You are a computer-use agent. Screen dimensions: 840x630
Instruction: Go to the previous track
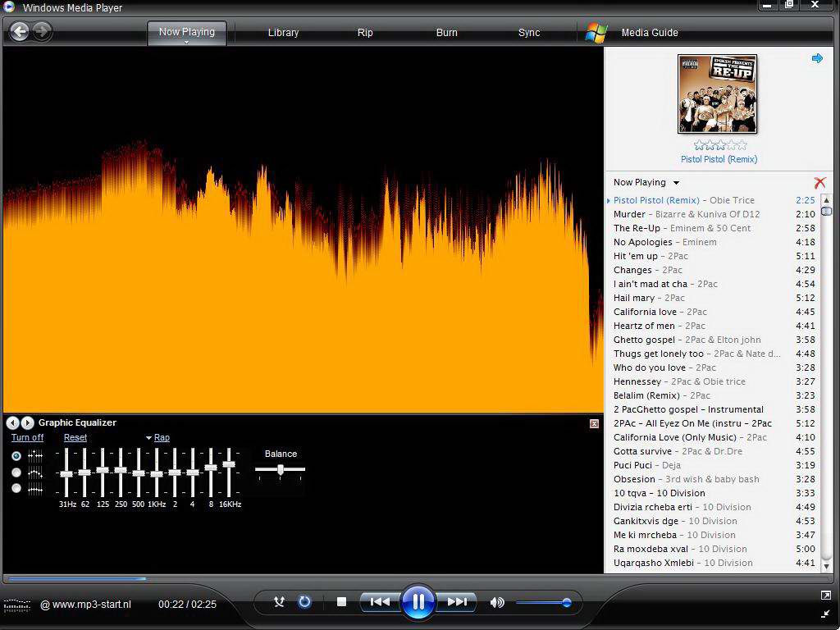click(x=379, y=602)
